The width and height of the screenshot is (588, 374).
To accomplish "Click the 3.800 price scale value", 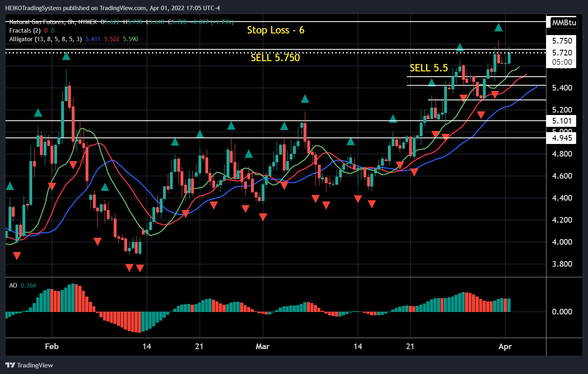I will [x=562, y=264].
